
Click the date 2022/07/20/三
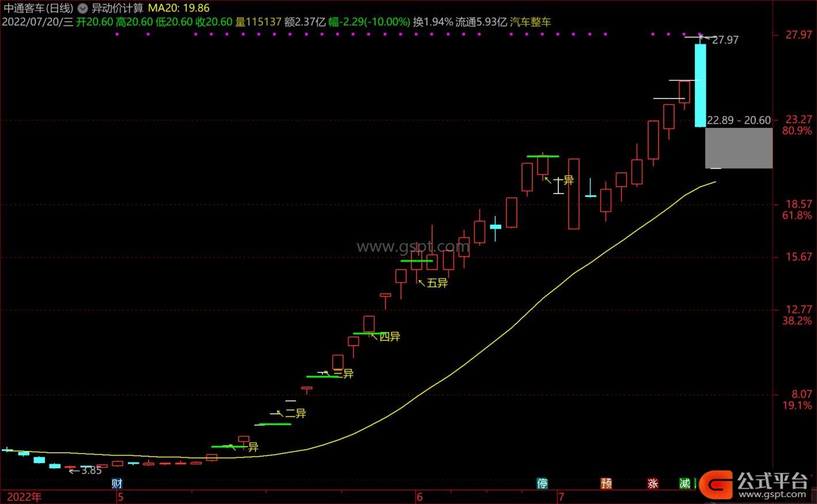pos(38,22)
